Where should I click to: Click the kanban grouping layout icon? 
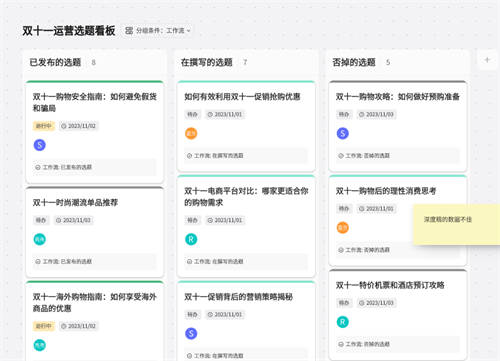pyautogui.click(x=129, y=31)
